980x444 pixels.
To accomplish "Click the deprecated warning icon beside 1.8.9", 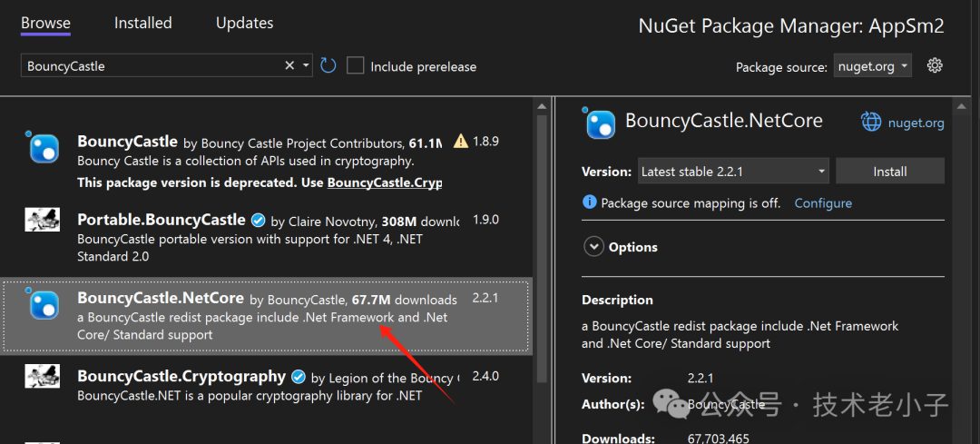I will click(461, 142).
